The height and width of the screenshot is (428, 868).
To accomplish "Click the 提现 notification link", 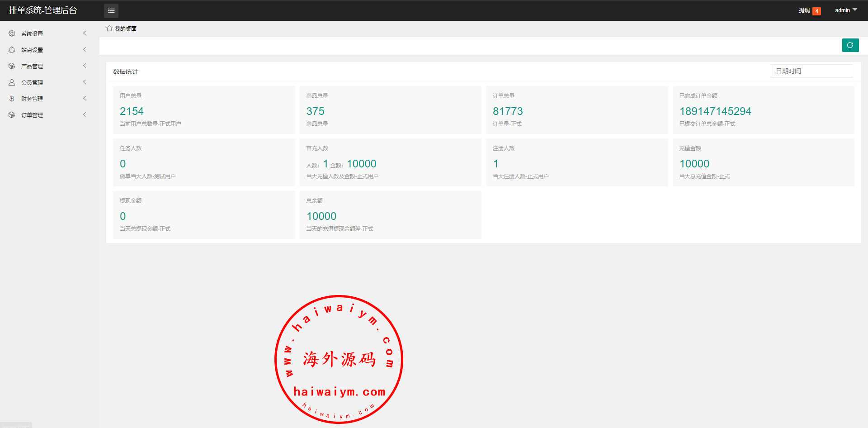I will [x=804, y=10].
